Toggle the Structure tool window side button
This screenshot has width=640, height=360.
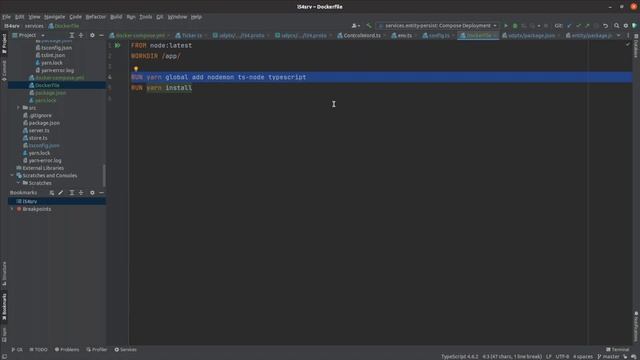(4, 273)
